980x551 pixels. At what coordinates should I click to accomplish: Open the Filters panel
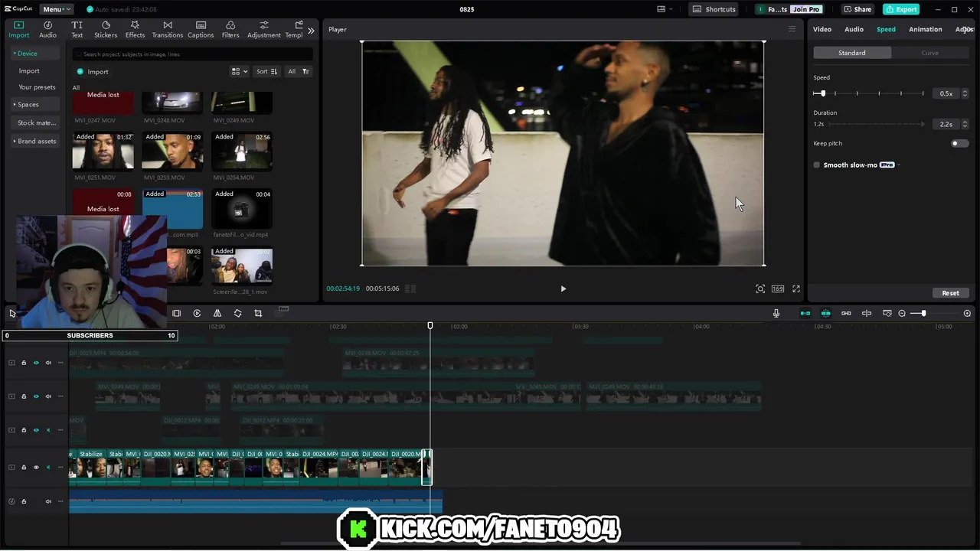coord(230,30)
